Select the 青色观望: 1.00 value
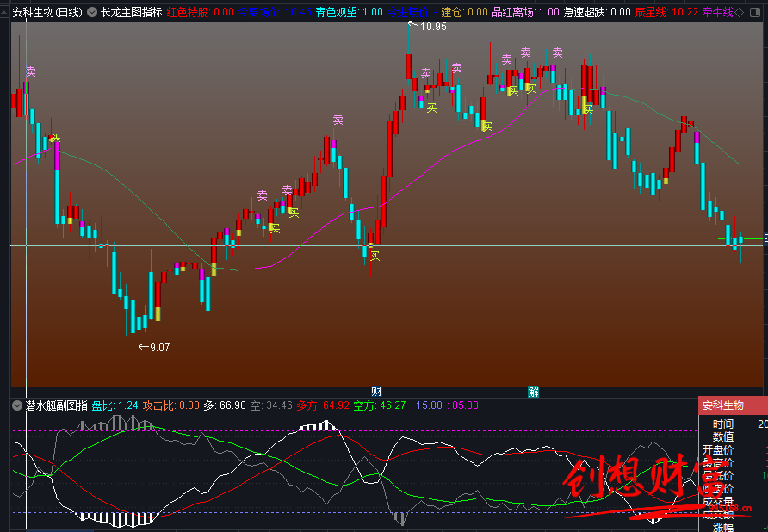The height and width of the screenshot is (532, 768). point(350,12)
